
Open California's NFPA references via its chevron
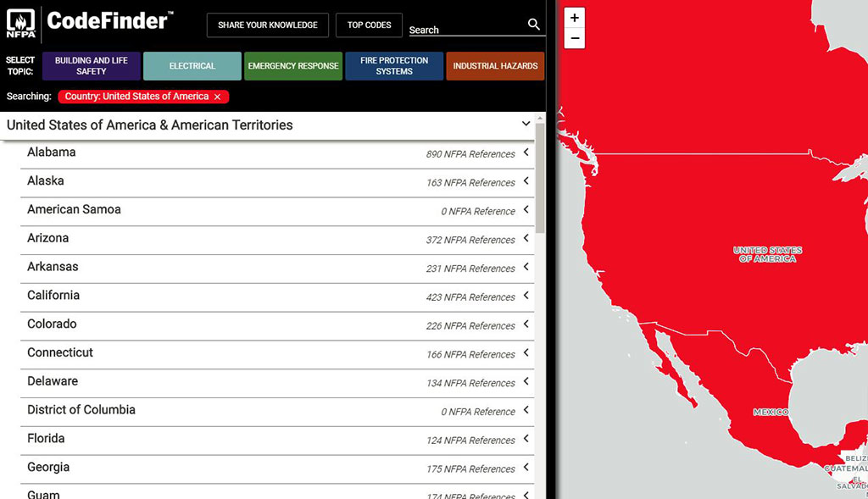pos(525,297)
